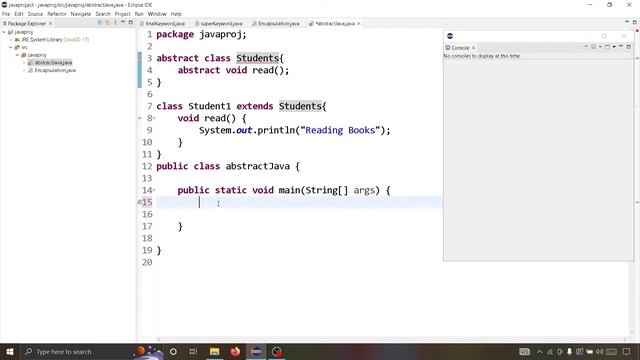Screen dimensions: 640x360
Task: Switch to the Encapsulation.java editor tab
Action: [276, 24]
